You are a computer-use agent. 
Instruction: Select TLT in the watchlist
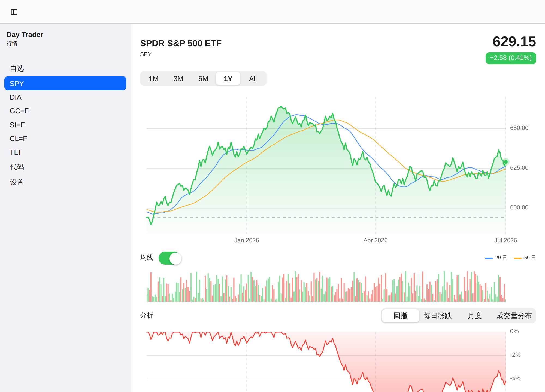tap(65, 152)
